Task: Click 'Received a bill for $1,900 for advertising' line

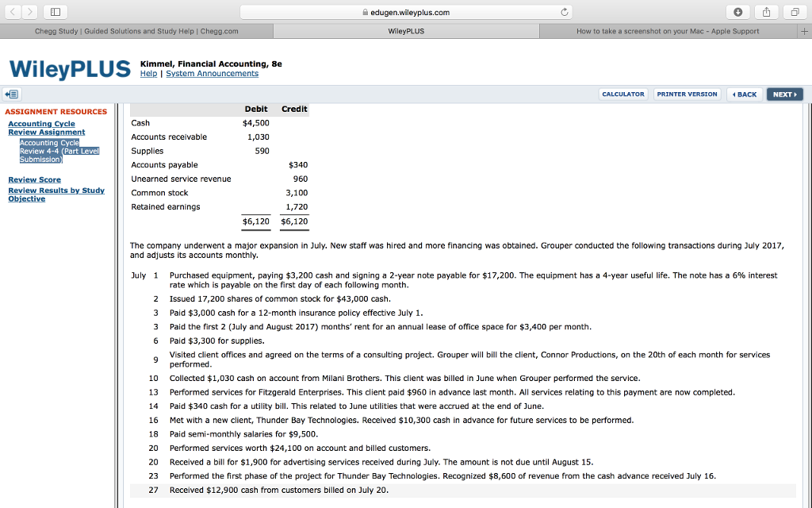Action: tap(381, 463)
